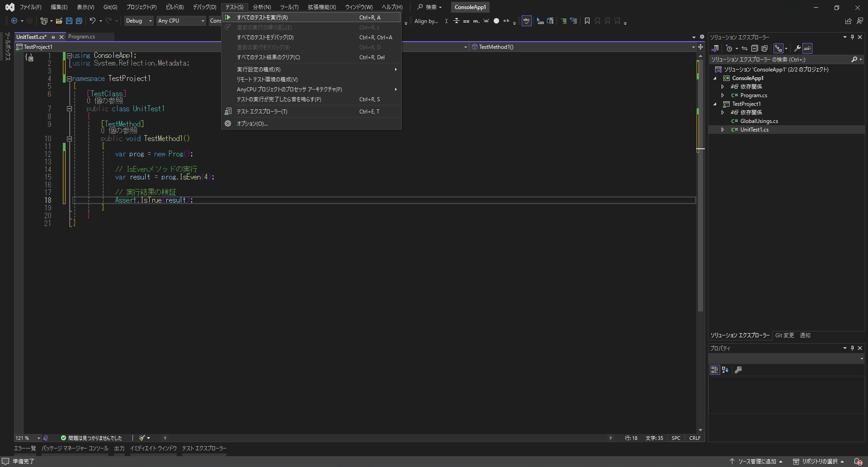Screen dimensions: 868x467
Task: Run Code Cleanup via the broom icon
Action: click(142, 438)
